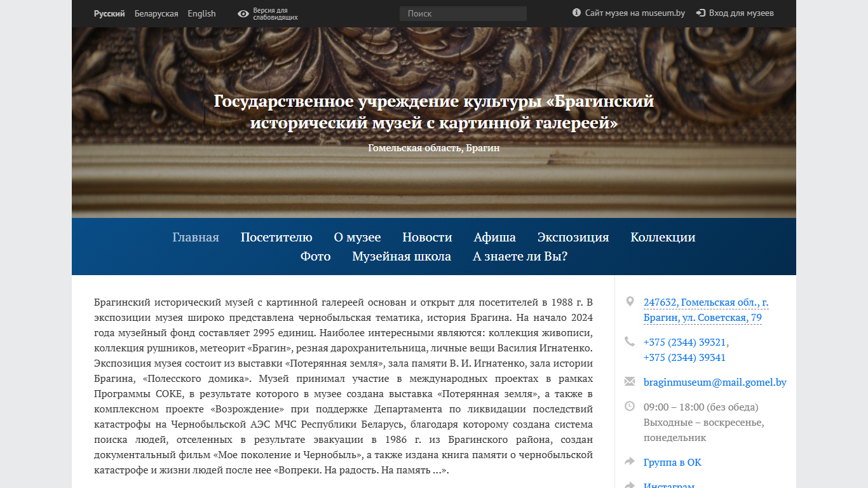Click the clock icon by opening hours

(x=630, y=405)
